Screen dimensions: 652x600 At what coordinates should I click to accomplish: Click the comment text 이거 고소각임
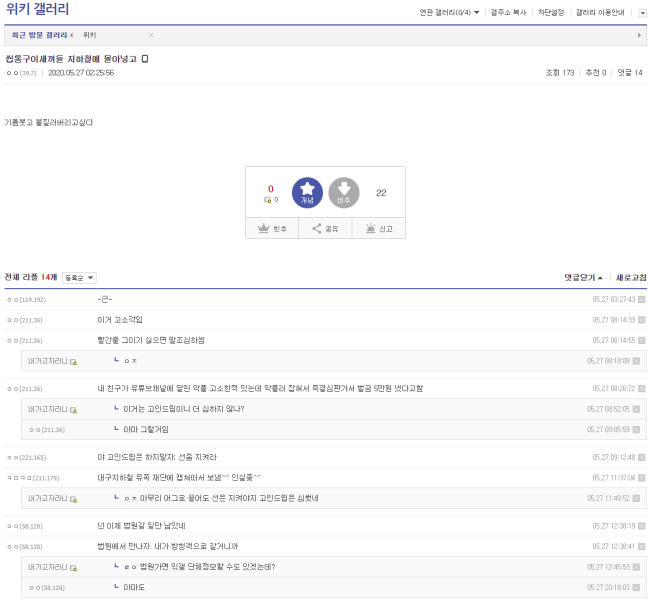(120, 320)
